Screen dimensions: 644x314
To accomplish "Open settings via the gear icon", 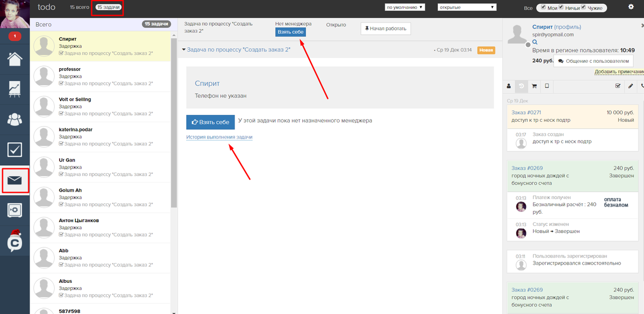I will pyautogui.click(x=631, y=6).
